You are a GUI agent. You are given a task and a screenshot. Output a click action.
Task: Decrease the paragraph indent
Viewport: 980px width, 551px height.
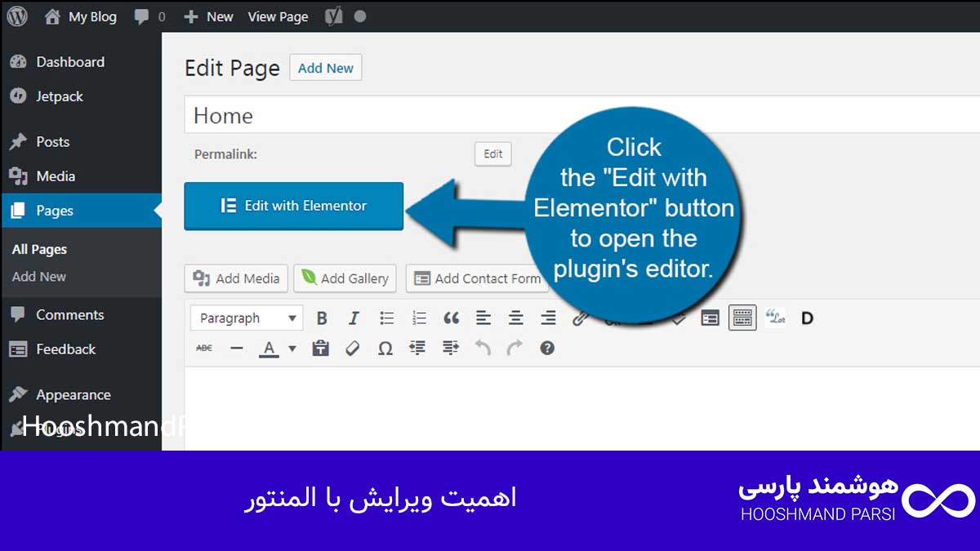417,349
